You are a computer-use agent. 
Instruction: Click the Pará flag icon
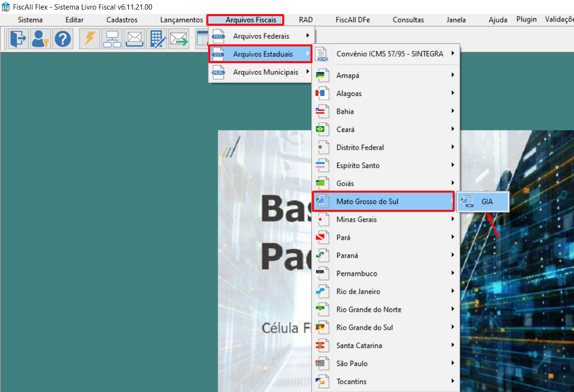coord(322,238)
